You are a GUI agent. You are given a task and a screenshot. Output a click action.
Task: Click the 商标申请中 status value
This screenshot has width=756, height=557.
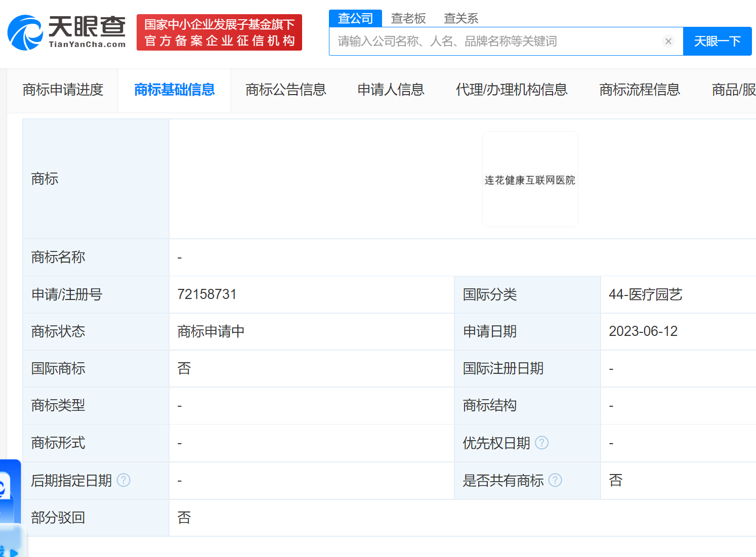point(211,331)
